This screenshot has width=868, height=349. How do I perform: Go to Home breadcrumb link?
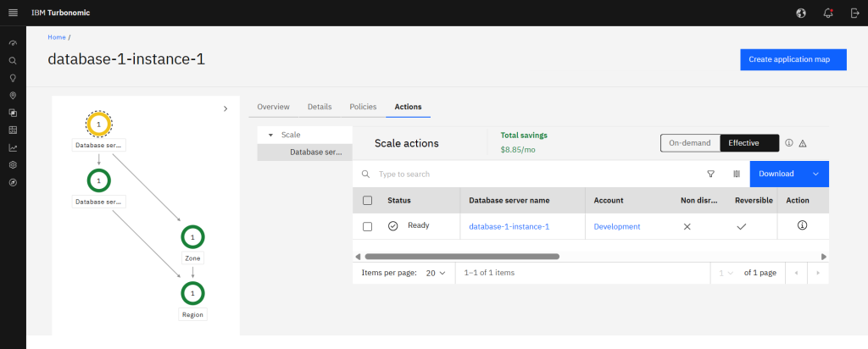(57, 37)
